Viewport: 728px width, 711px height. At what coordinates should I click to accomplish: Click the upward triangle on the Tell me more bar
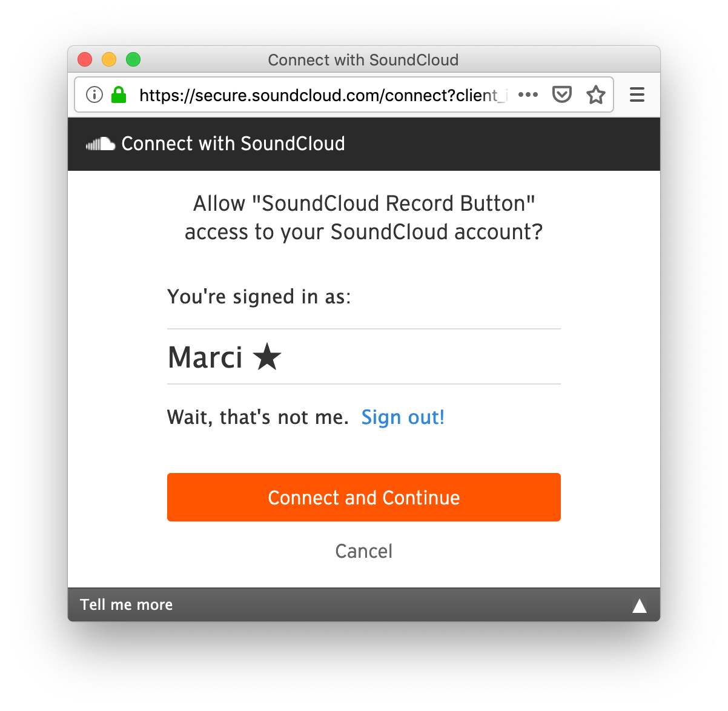(640, 604)
